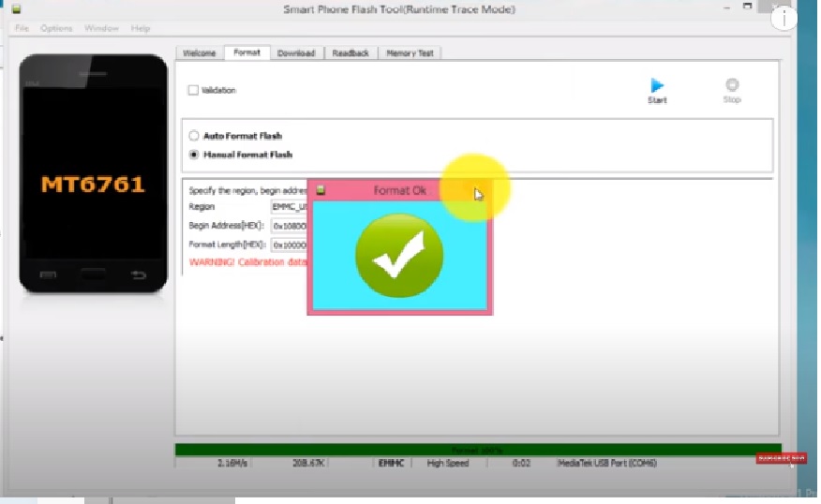Click the Stop icon
The image size is (821, 504).
[x=732, y=85]
